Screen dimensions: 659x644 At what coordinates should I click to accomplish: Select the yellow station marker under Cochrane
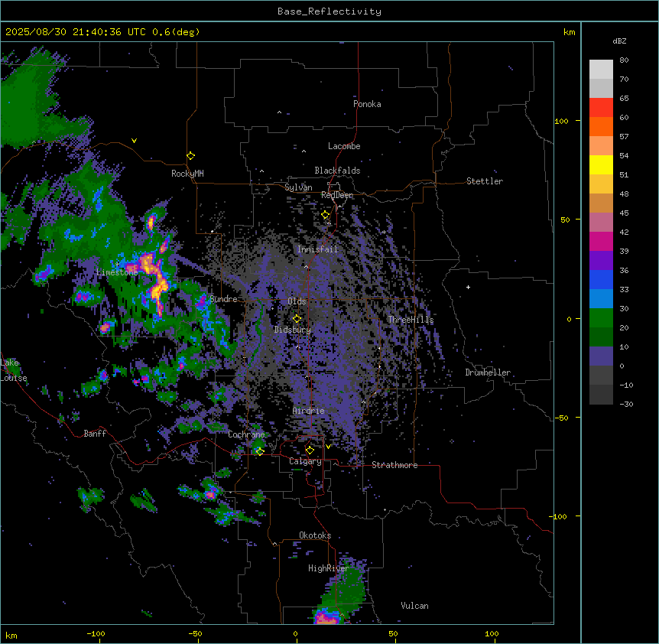click(x=260, y=451)
